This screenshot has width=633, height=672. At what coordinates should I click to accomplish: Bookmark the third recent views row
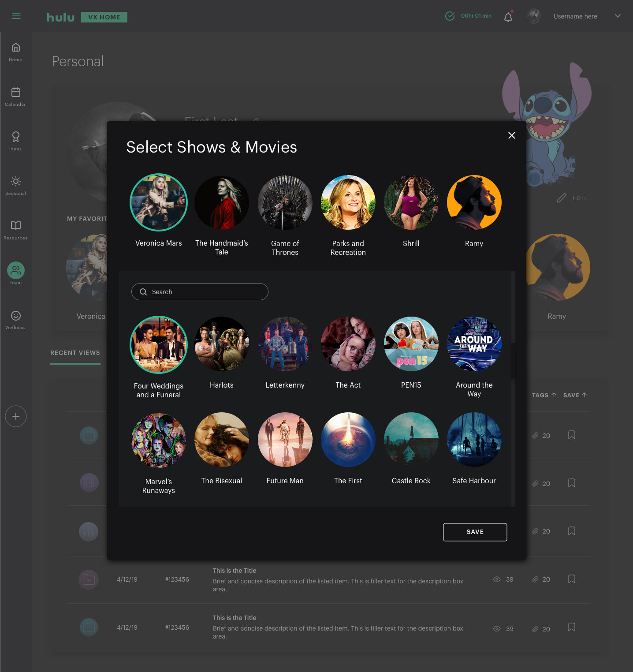tap(572, 531)
